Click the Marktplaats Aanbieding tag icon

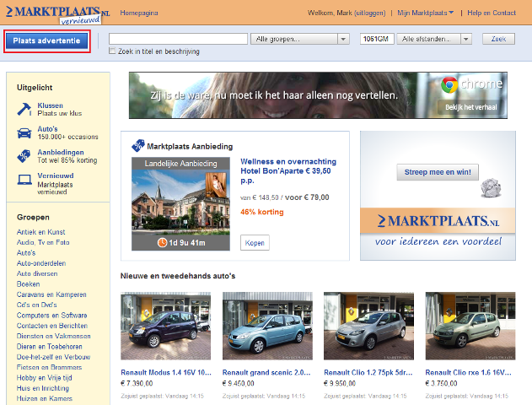pyautogui.click(x=138, y=146)
